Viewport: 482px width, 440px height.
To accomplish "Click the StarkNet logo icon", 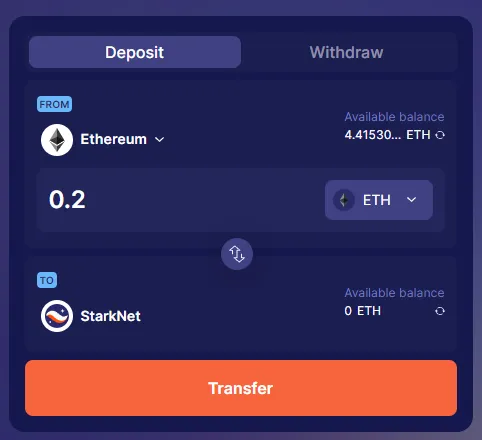I will (x=57, y=316).
